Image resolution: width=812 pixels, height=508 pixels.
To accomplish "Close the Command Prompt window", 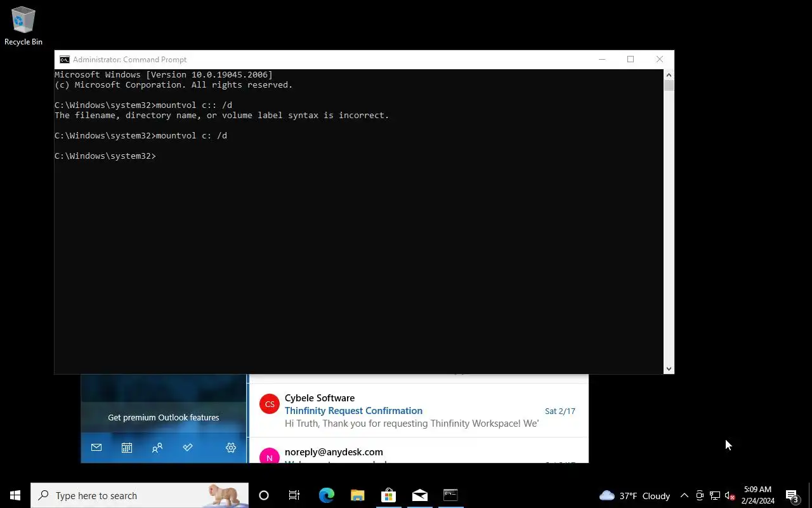I will pyautogui.click(x=660, y=59).
